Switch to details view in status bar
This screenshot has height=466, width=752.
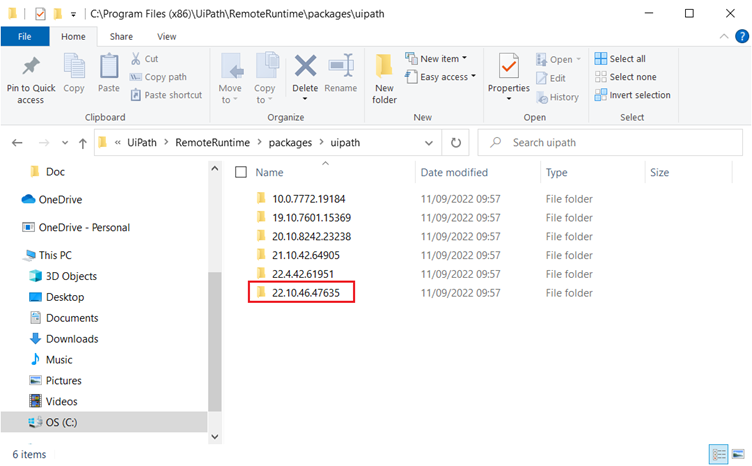click(x=719, y=454)
